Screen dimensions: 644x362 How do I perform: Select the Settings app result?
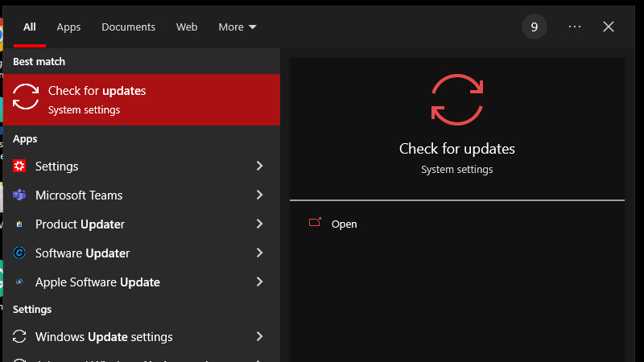coord(142,166)
